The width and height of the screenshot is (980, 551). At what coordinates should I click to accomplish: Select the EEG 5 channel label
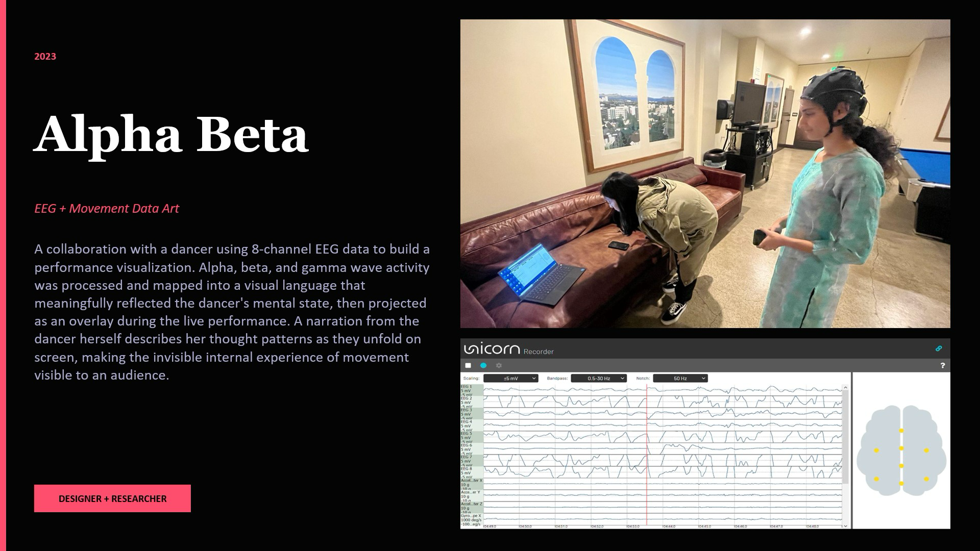[472, 438]
